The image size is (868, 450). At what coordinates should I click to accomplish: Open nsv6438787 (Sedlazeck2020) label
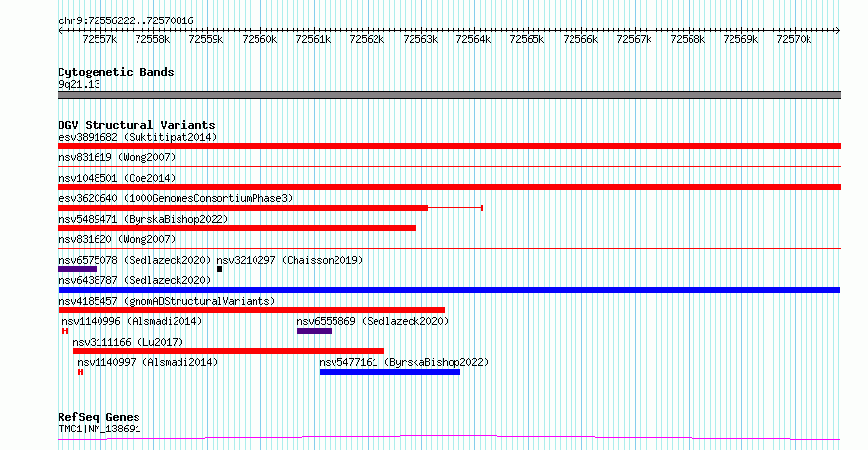(x=135, y=280)
